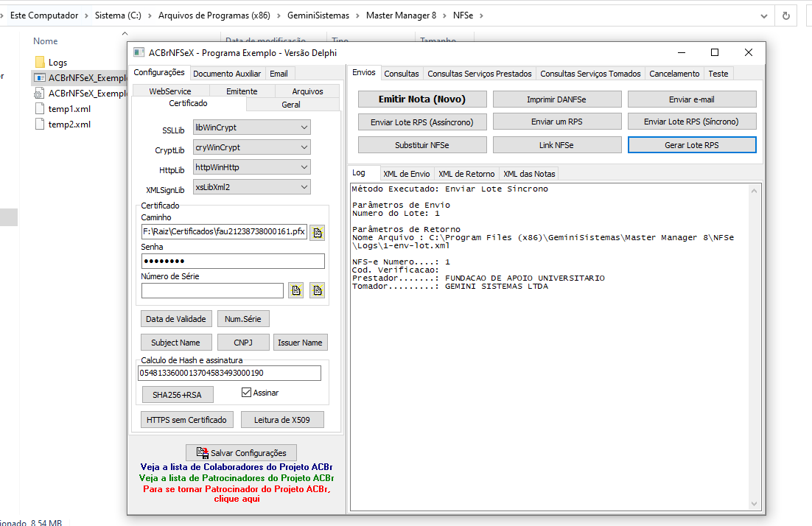Open the Consultas Serviços Tomados tab
The image size is (812, 526).
pyautogui.click(x=590, y=74)
